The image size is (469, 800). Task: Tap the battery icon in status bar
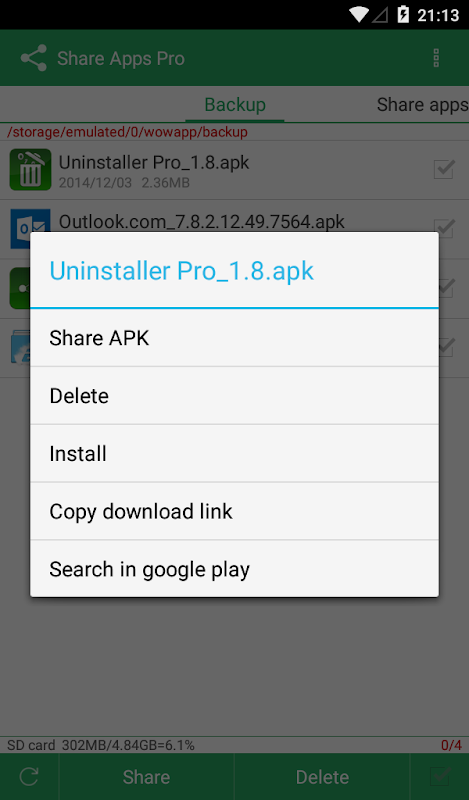click(x=403, y=14)
